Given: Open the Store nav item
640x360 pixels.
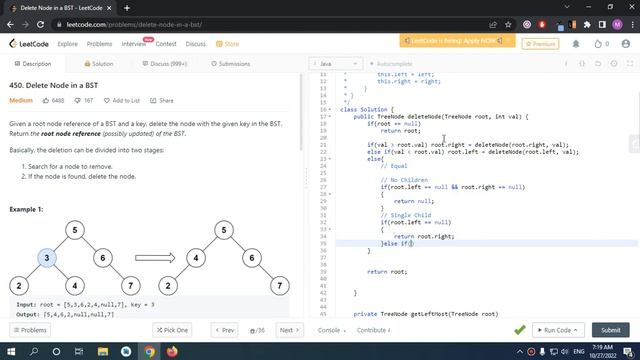Looking at the screenshot, I should tap(227, 44).
